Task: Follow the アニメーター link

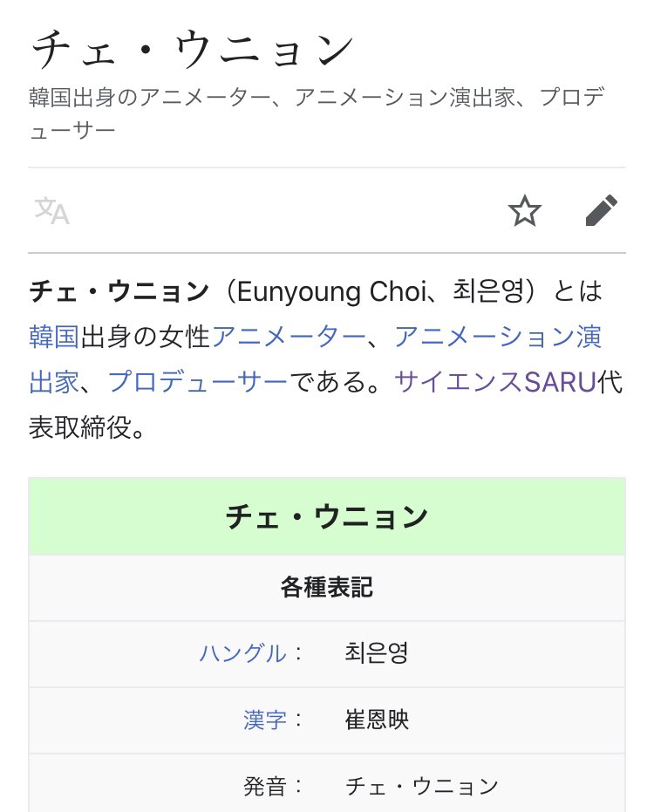Action: pyautogui.click(x=288, y=336)
